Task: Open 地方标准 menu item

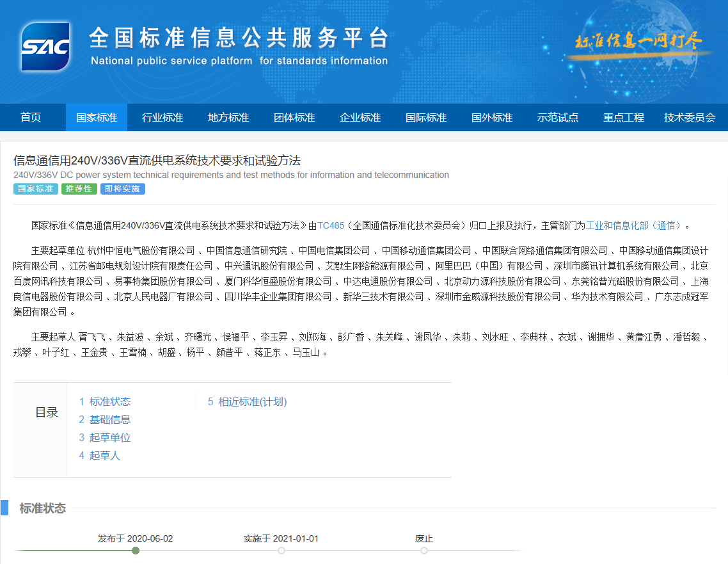Action: tap(228, 118)
